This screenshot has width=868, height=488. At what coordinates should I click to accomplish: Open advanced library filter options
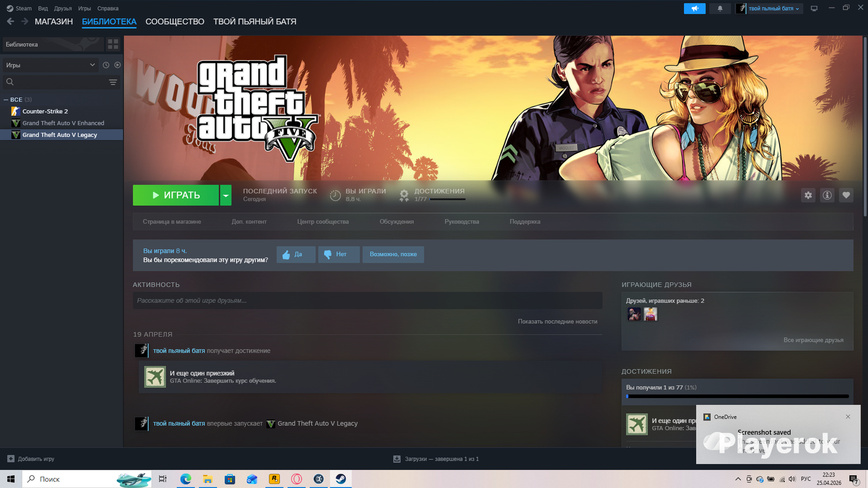113,82
